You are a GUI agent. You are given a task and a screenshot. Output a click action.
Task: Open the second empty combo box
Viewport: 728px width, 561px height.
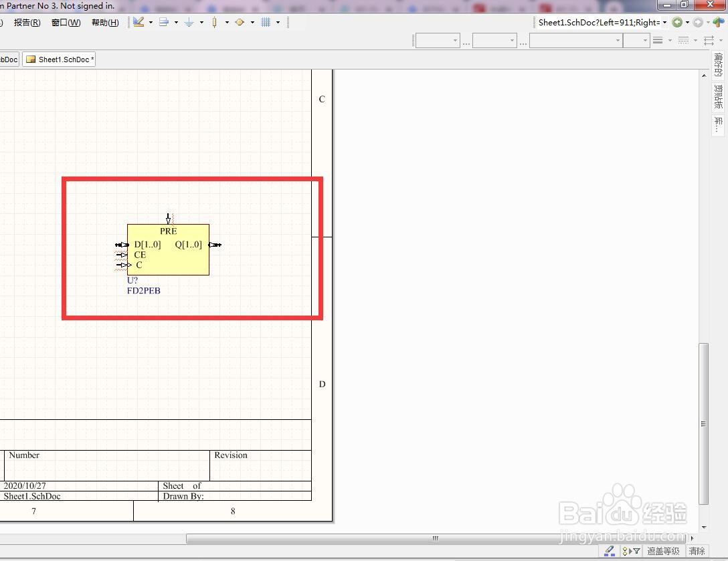pos(494,40)
